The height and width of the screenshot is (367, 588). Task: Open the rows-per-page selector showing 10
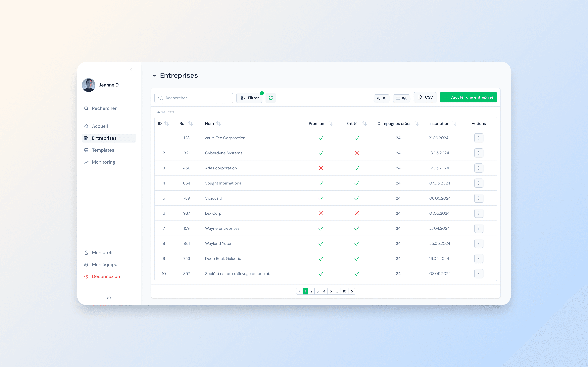click(x=381, y=98)
